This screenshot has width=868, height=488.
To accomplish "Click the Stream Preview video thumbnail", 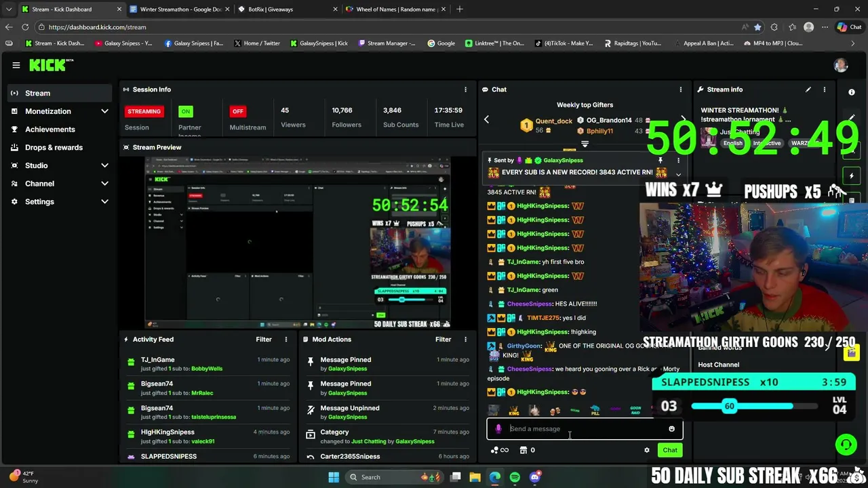I will (x=298, y=243).
